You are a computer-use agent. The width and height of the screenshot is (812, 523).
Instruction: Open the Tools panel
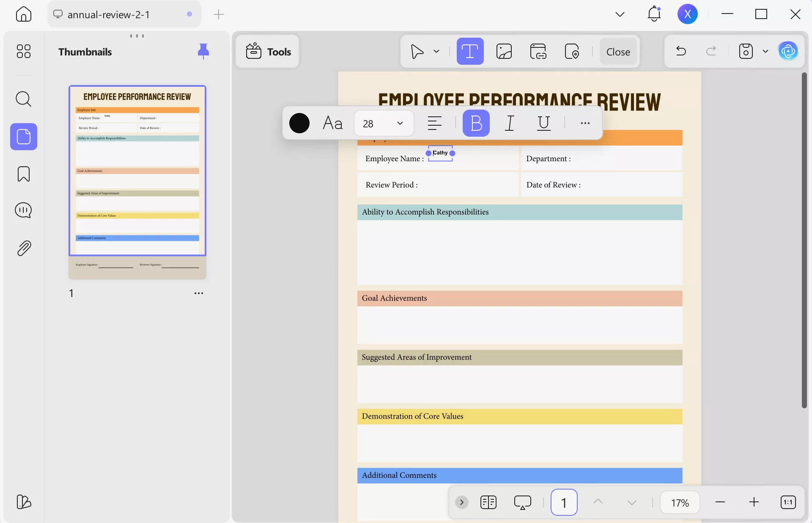click(267, 51)
